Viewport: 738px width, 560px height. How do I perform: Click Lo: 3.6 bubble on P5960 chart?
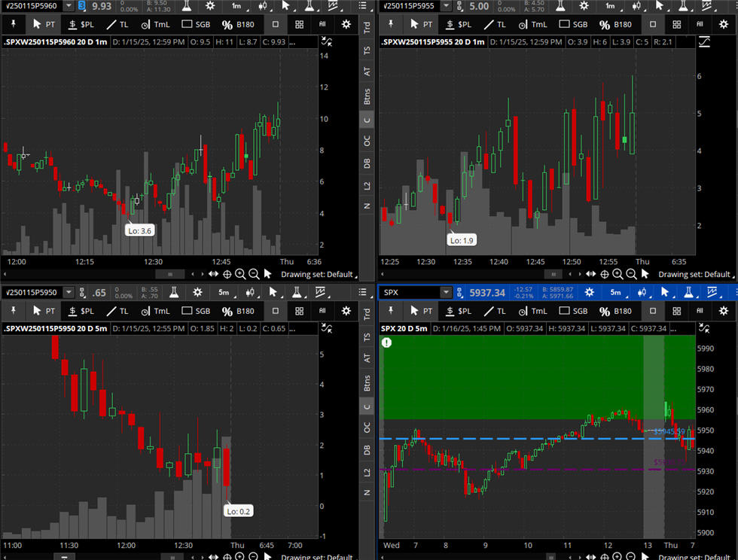(x=140, y=230)
